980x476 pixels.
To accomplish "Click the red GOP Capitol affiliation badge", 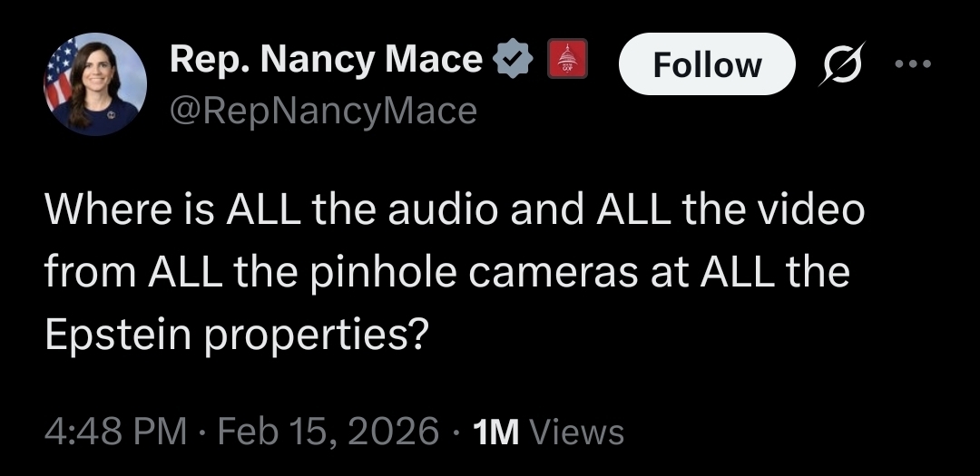I will click(x=566, y=61).
